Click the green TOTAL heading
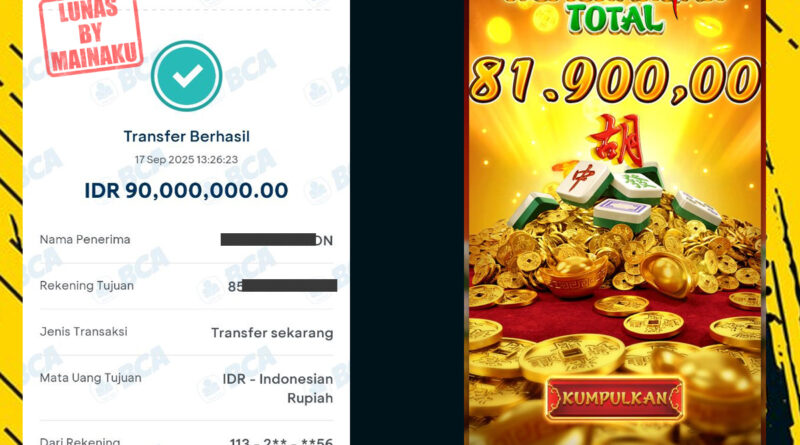Screen dimensions: 800x445 coord(615,19)
